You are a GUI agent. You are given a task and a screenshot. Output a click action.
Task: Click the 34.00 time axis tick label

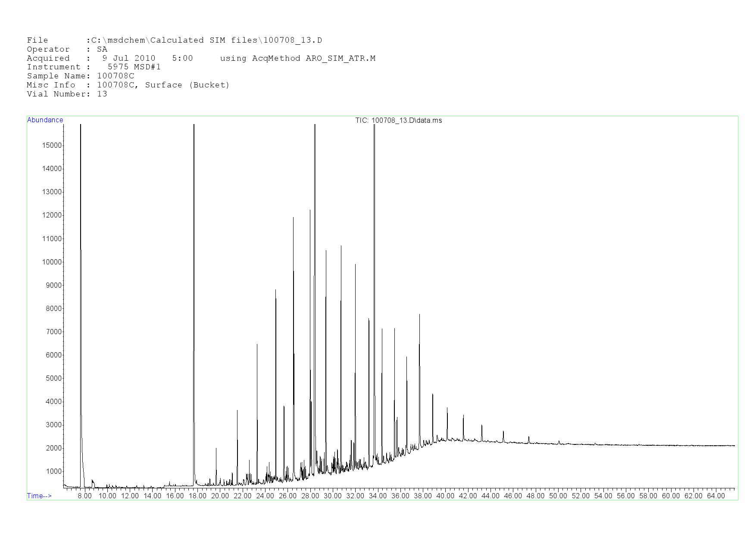pyautogui.click(x=378, y=496)
